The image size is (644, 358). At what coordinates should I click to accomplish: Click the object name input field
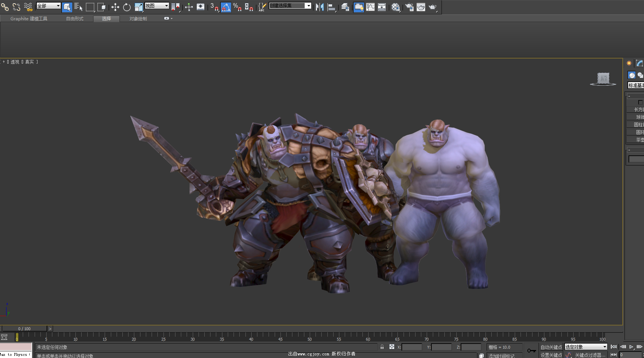(636, 159)
